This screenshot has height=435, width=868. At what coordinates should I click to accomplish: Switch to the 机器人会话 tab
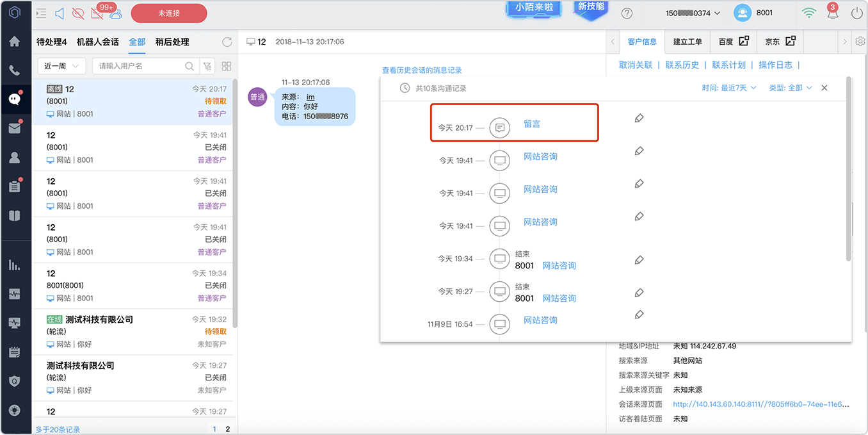[97, 42]
